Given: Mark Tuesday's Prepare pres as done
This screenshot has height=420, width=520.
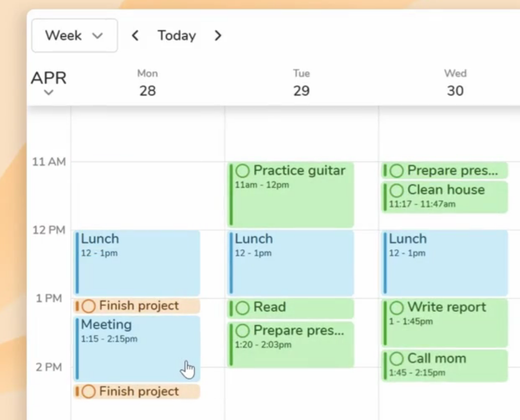Looking at the screenshot, I should point(242,330).
